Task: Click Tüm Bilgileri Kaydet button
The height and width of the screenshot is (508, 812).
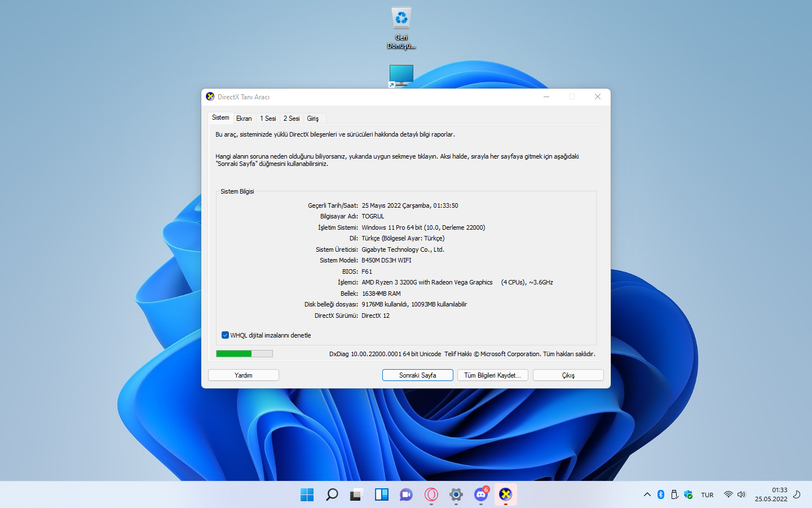Action: (x=493, y=375)
